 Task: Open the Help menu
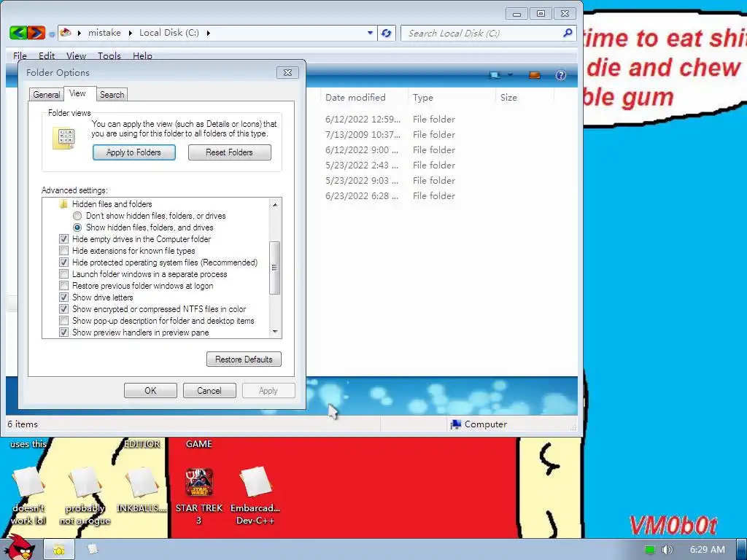(142, 55)
